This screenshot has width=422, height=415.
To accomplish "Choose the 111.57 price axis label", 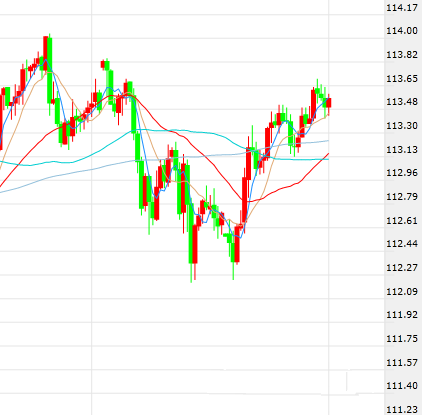I will [402, 363].
